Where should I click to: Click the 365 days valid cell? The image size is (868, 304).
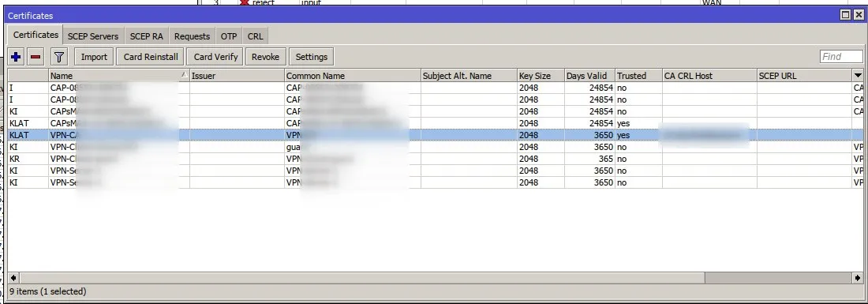click(589, 159)
